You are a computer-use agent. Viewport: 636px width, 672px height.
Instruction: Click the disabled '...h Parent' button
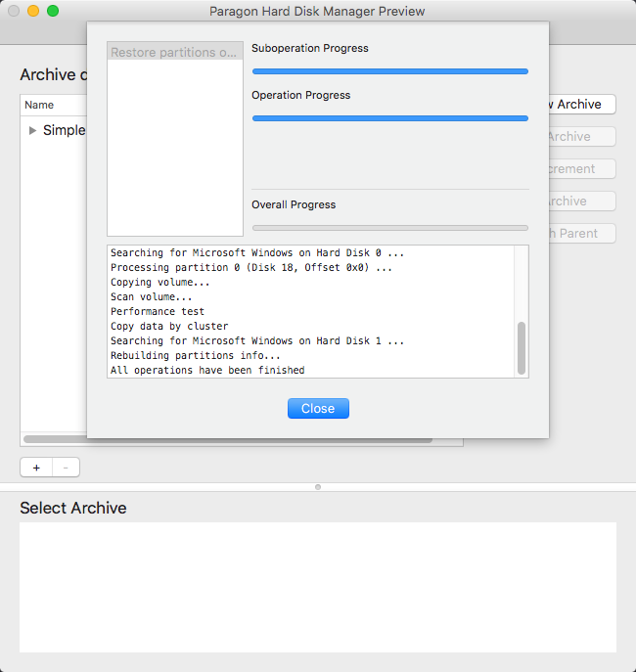coord(582,234)
